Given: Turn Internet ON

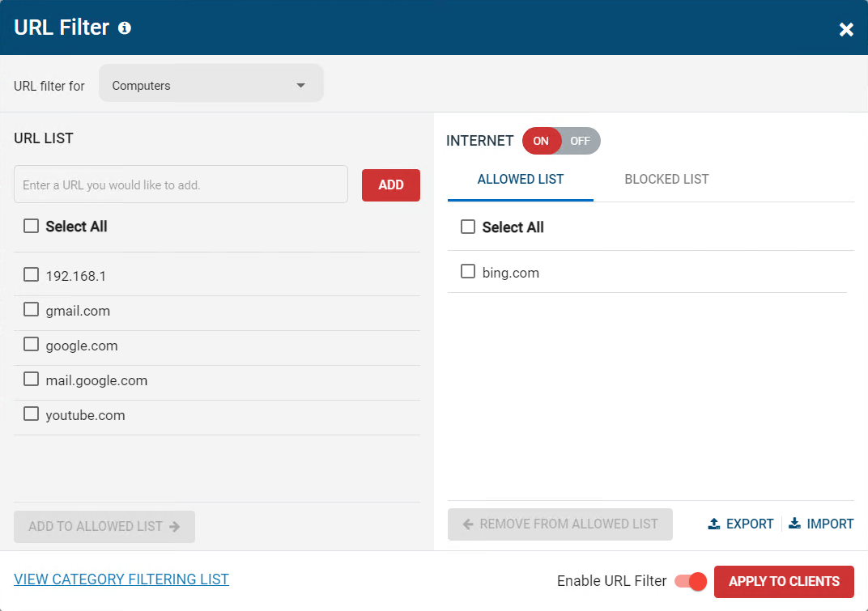Looking at the screenshot, I should click(x=541, y=141).
